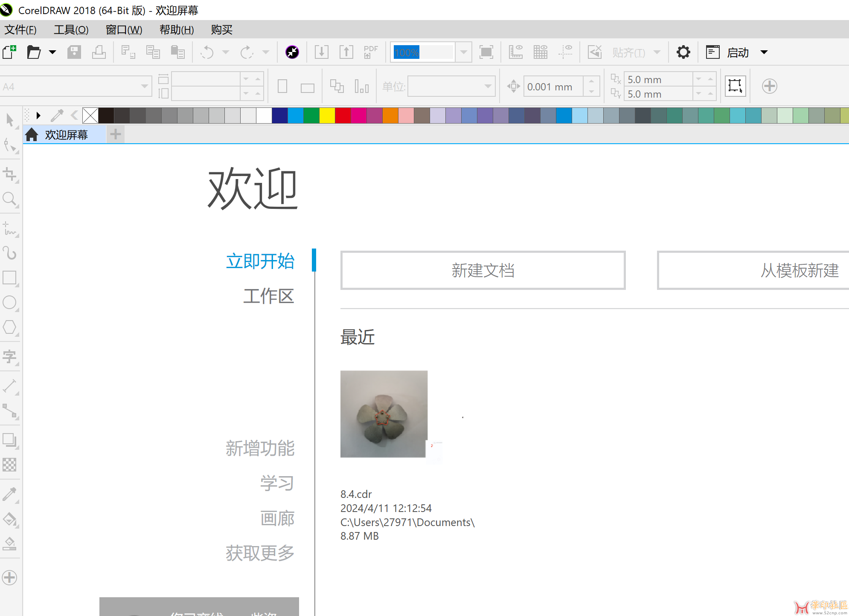Image resolution: width=849 pixels, height=616 pixels.
Task: Click the Corel search content icon
Action: click(x=292, y=52)
